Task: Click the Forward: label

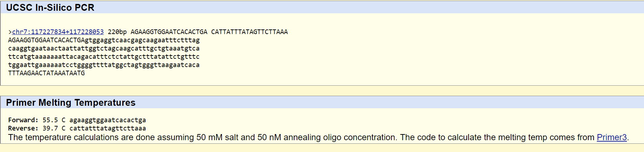Action: click(23, 120)
